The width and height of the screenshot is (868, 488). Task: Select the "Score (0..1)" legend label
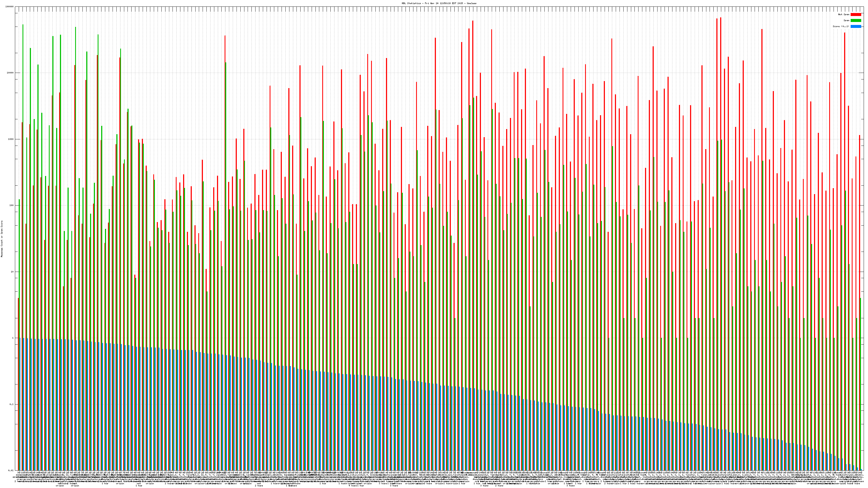point(841,26)
